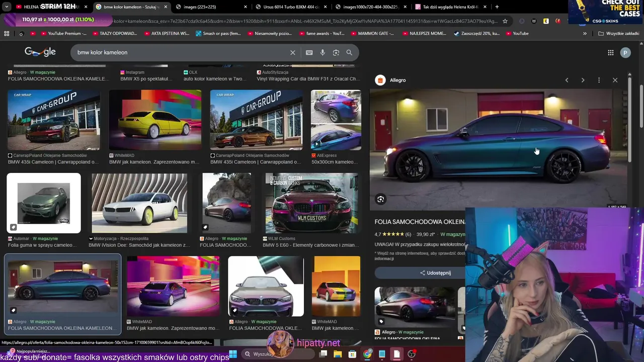
Task: Open the white document app taskbar icon
Action: tap(396, 354)
